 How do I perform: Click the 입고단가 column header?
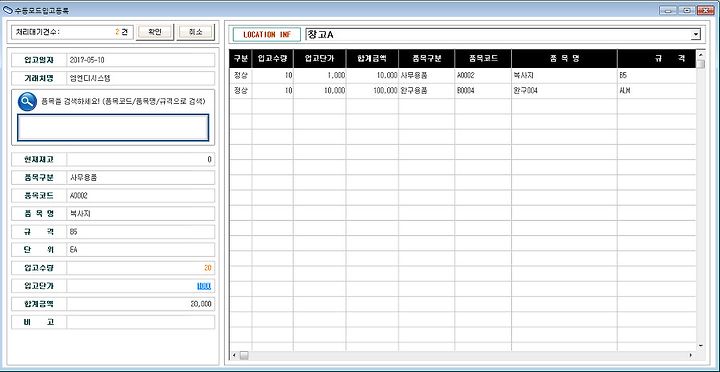pyautogui.click(x=320, y=59)
